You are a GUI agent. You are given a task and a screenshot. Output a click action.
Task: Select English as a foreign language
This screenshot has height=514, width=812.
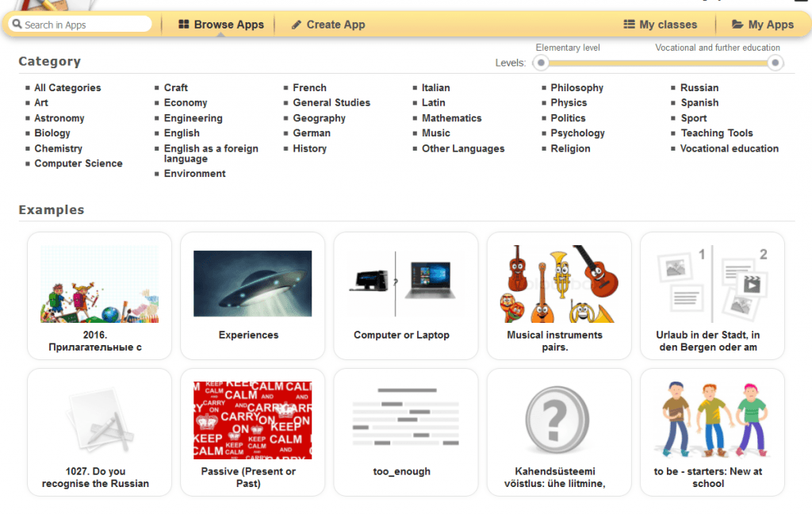coord(211,153)
